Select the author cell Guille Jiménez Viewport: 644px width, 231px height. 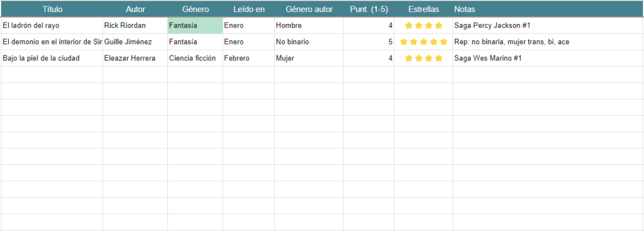pos(135,42)
